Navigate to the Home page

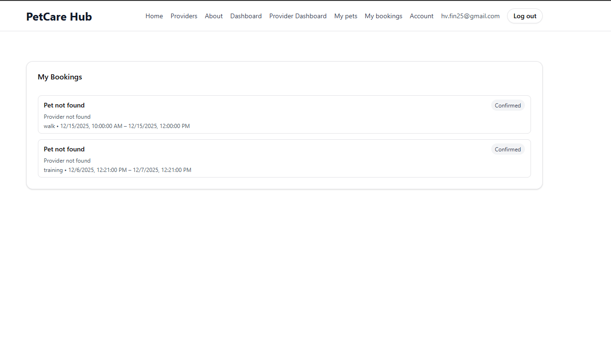tap(154, 16)
